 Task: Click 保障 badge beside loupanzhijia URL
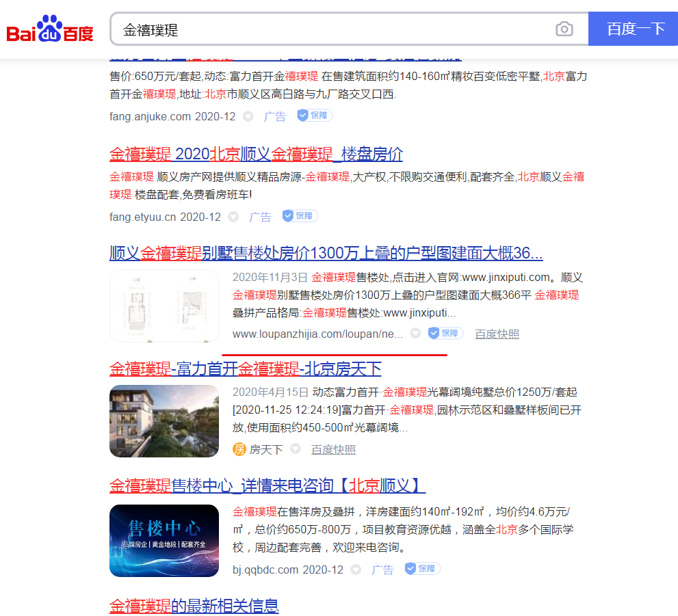point(445,333)
